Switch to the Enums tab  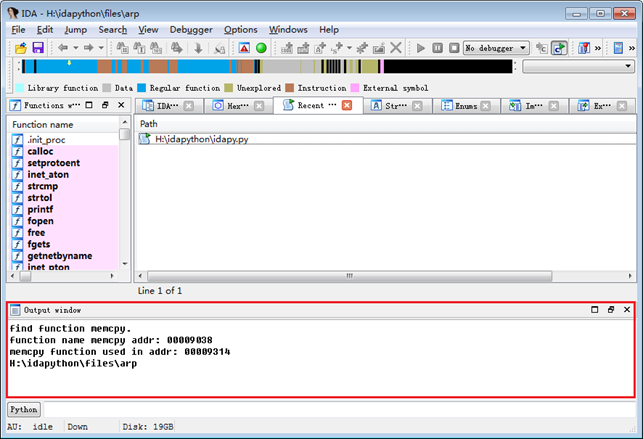(466, 106)
